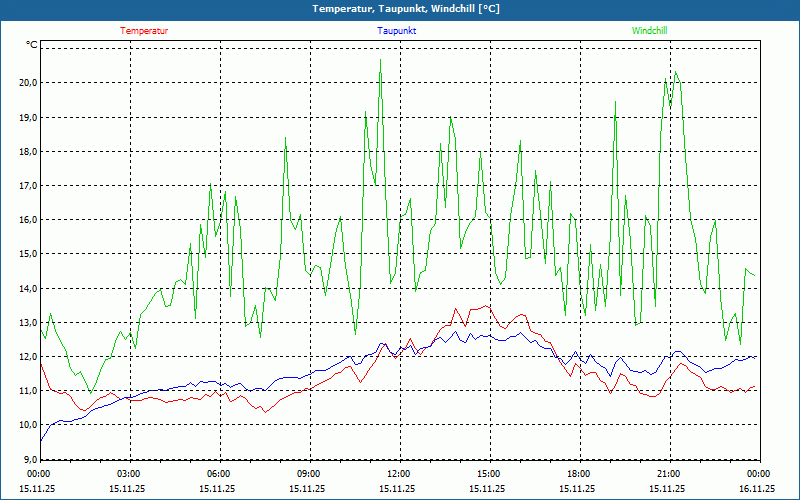This screenshot has width=800, height=500.
Task: Select the 03:00 time axis label
Action: (x=128, y=474)
